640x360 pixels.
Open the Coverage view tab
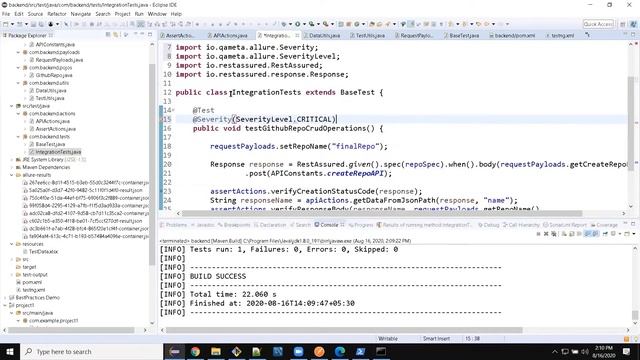(x=604, y=225)
